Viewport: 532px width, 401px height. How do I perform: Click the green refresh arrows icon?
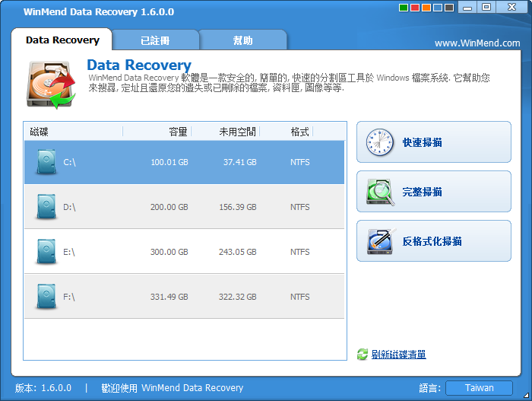363,355
